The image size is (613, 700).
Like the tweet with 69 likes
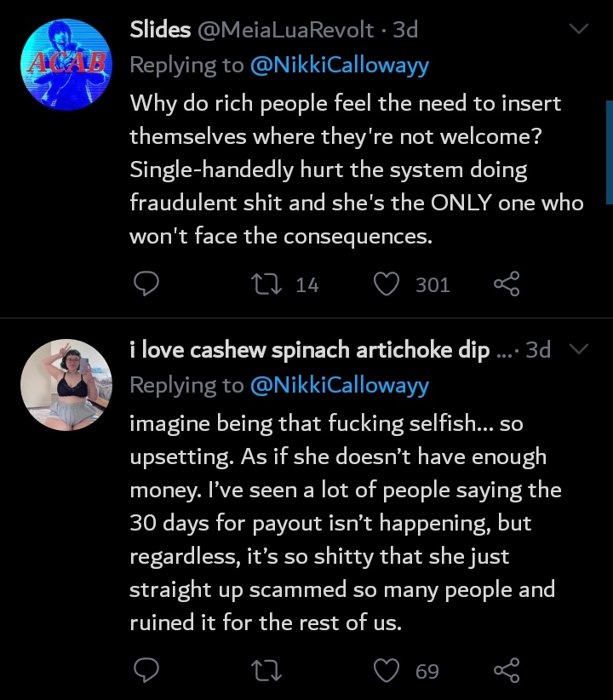[387, 670]
